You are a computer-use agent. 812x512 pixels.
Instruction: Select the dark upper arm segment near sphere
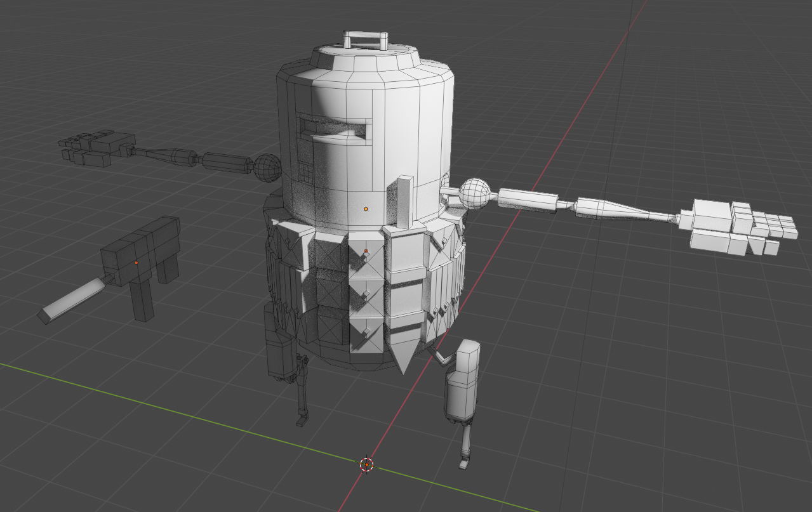(227, 162)
